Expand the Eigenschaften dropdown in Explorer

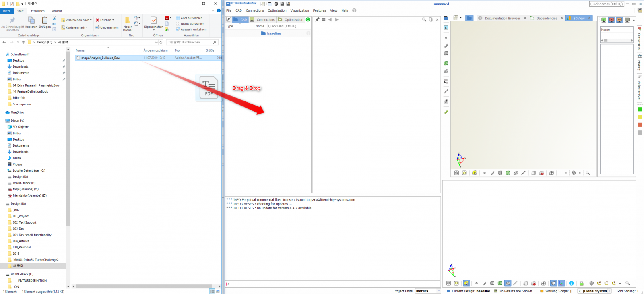[154, 30]
